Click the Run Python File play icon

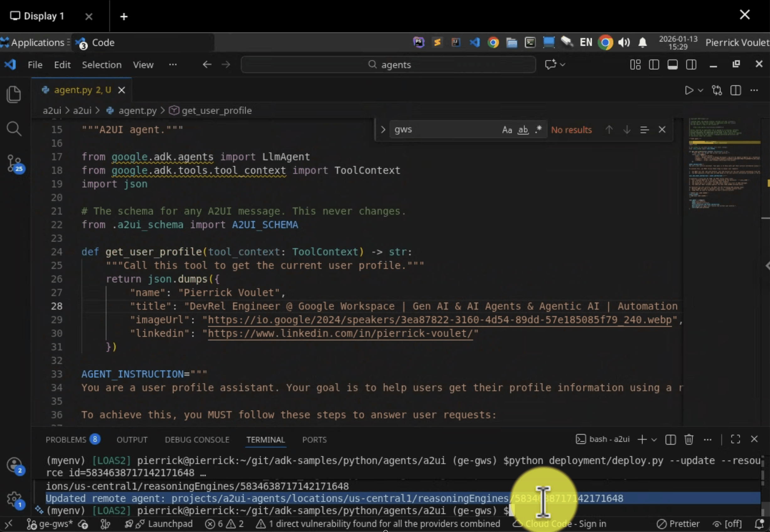pyautogui.click(x=689, y=90)
